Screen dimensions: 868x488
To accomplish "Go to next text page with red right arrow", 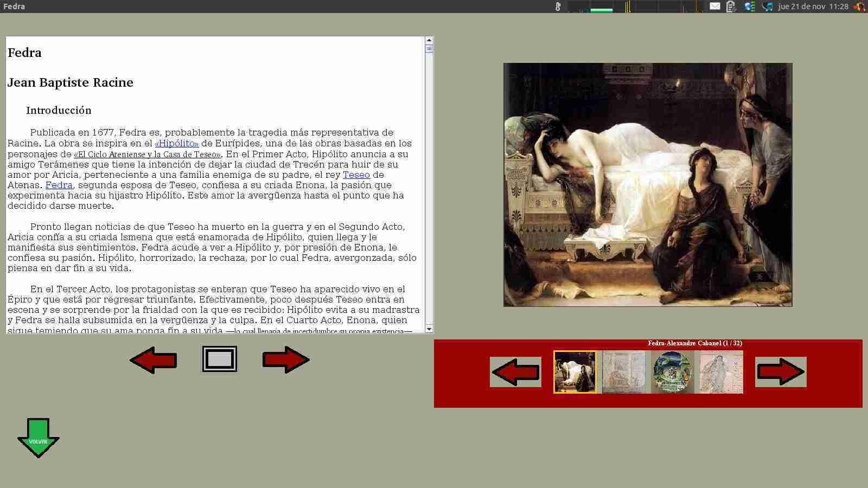I will [x=286, y=359].
